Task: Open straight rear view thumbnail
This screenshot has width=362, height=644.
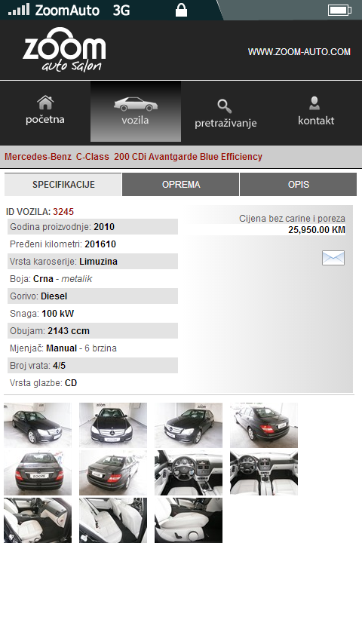Action: pos(38,473)
